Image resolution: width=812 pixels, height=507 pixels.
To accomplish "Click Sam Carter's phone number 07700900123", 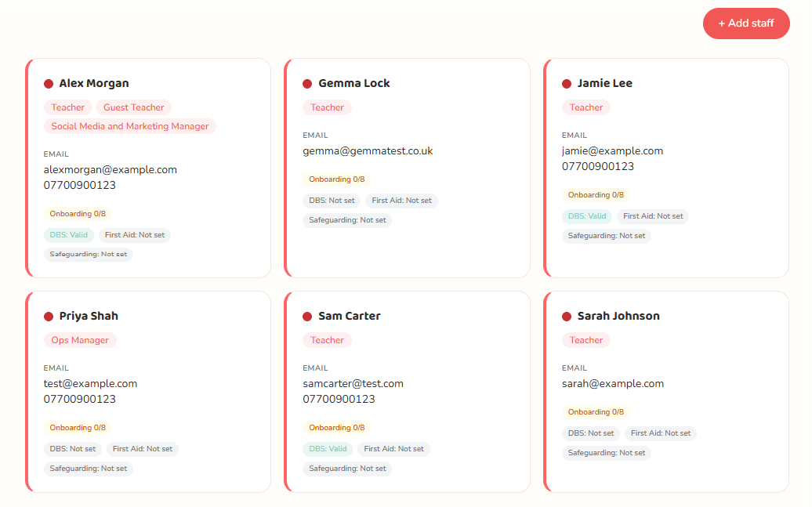I will 339,400.
